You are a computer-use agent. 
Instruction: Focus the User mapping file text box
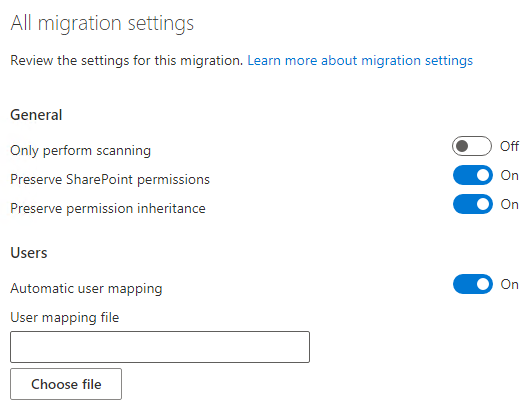point(160,347)
